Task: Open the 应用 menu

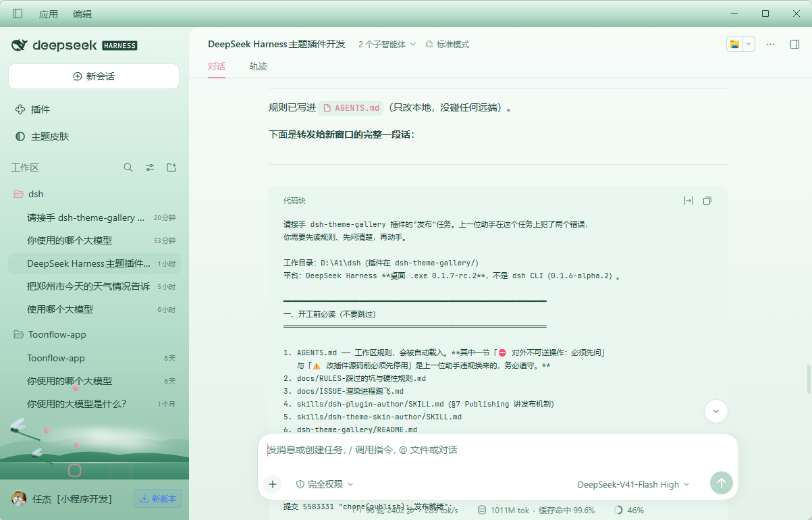Action: (x=49, y=14)
